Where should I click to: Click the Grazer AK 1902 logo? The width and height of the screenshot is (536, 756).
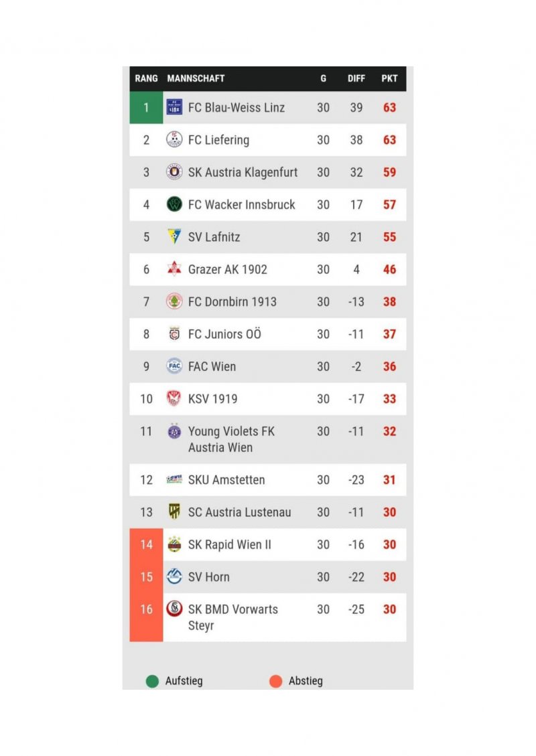tap(174, 269)
